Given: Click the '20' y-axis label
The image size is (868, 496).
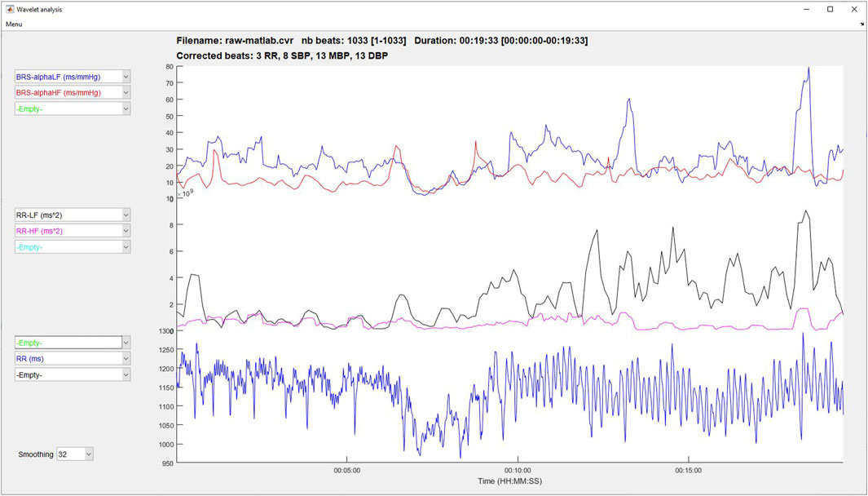Looking at the screenshot, I should 170,166.
